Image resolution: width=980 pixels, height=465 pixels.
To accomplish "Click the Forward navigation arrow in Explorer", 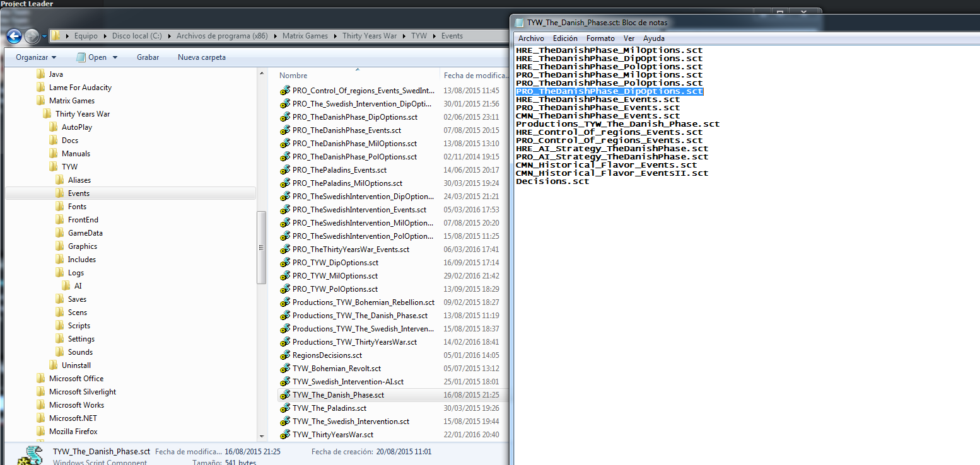I will point(32,36).
